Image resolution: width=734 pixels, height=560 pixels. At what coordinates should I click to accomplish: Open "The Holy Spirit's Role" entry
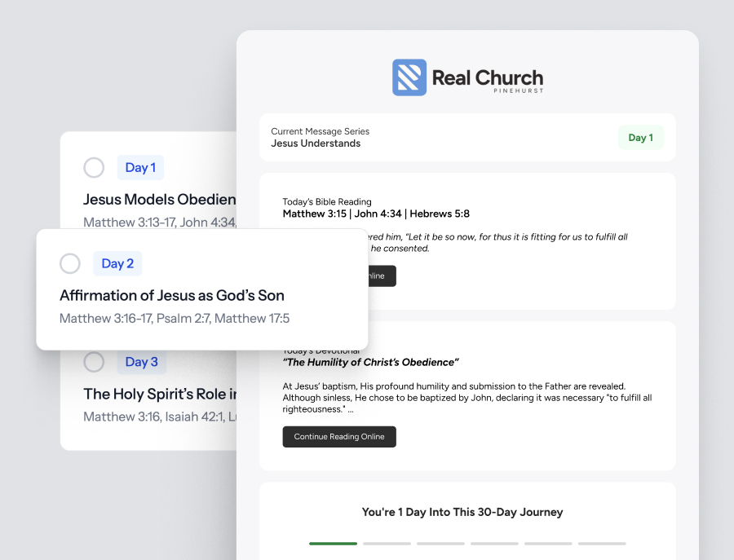coord(160,394)
